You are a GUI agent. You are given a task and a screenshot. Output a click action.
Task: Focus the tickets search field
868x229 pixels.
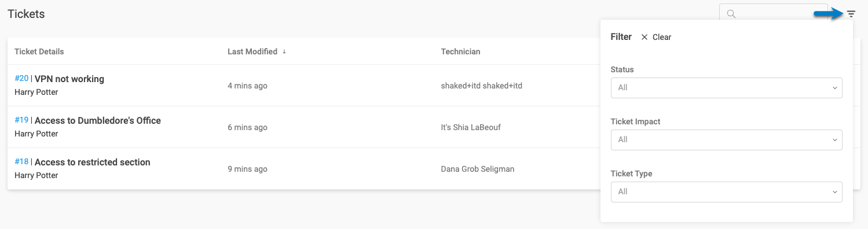pos(773,14)
